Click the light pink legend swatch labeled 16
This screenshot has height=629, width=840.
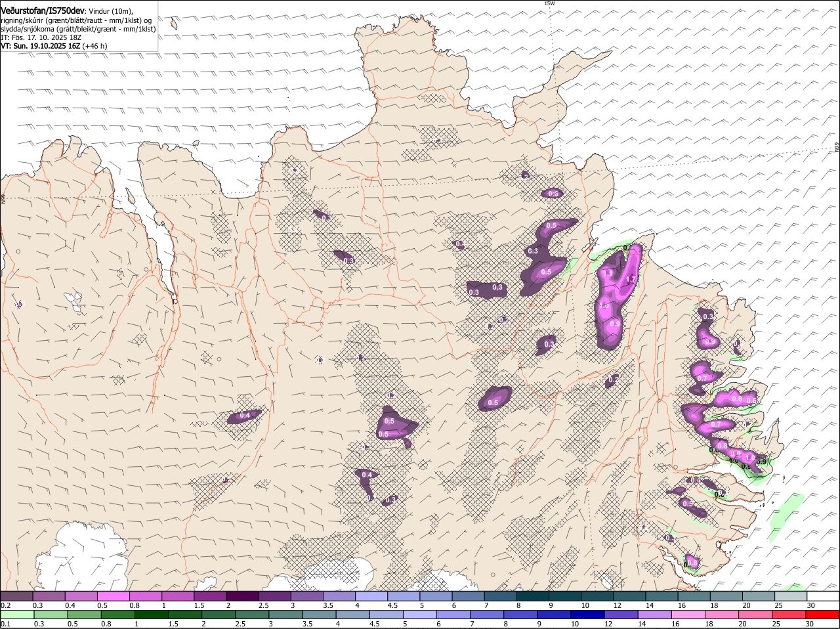pos(688,615)
